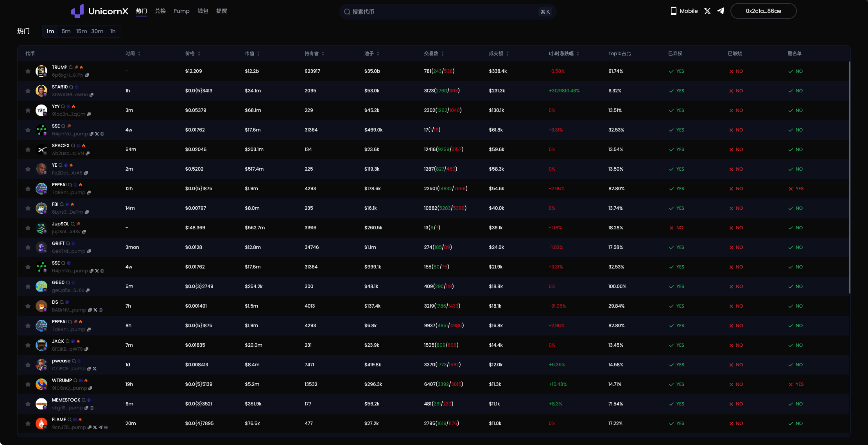Copy the YE address Fo2DdL...ArA5

pos(86,173)
